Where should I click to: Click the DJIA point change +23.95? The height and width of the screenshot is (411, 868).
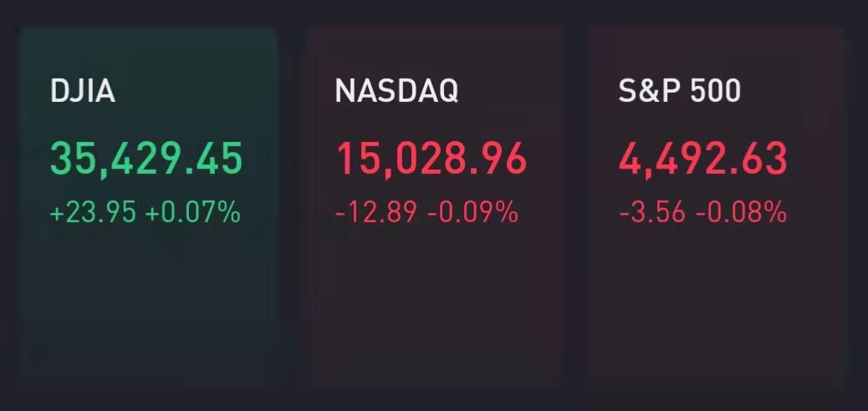[x=93, y=212]
